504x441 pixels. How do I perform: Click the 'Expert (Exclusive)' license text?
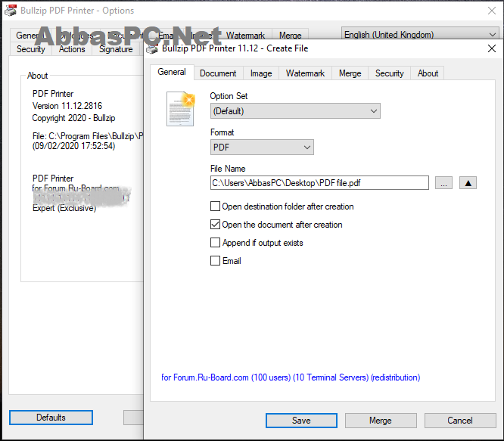[64, 208]
